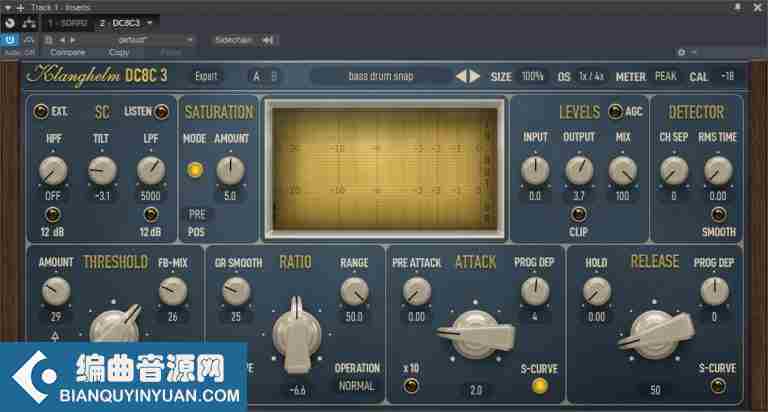
Task: Click the Expert mode button
Action: point(206,76)
